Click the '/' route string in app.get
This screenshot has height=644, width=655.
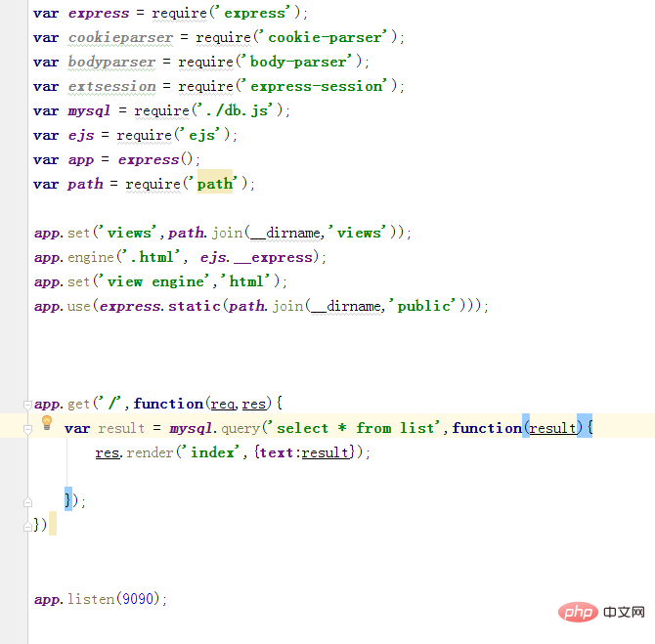tap(111, 404)
